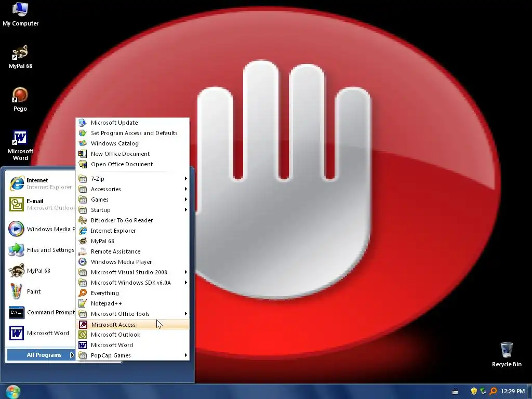This screenshot has height=399, width=532.
Task: Open Remote Assistance
Action: pos(132,251)
